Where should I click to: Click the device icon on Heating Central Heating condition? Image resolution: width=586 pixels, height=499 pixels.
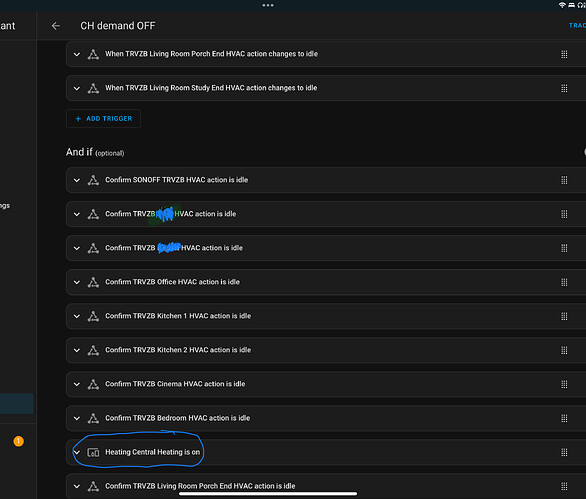pyautogui.click(x=93, y=452)
